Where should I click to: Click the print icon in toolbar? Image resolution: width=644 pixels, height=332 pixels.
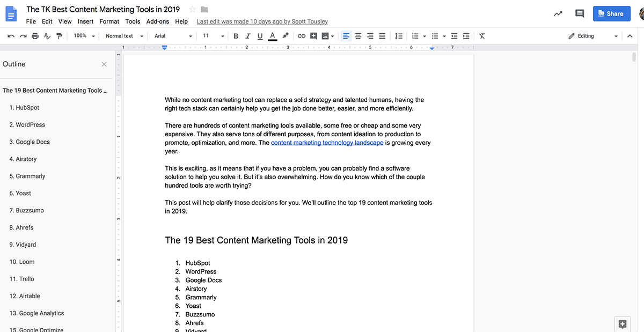point(35,36)
